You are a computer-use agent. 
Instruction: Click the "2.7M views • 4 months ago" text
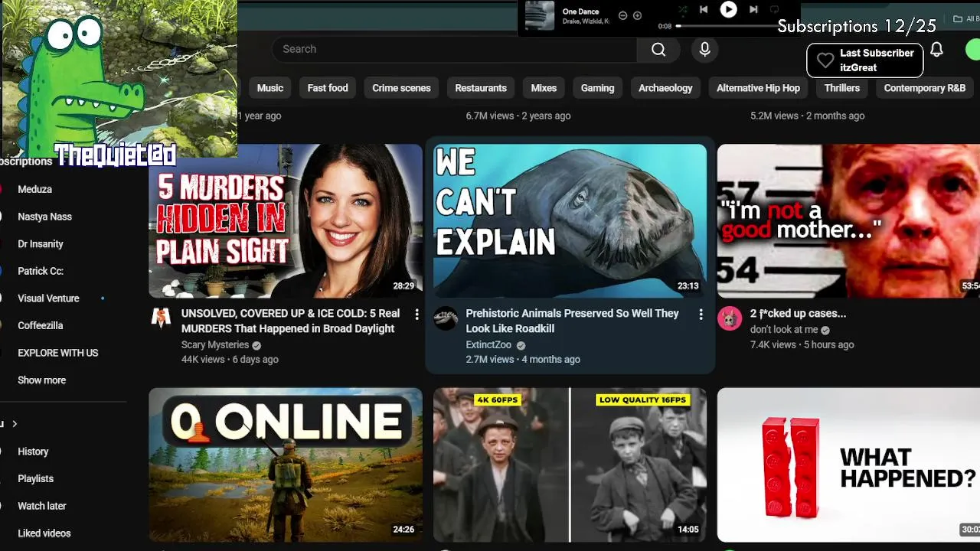click(x=523, y=360)
